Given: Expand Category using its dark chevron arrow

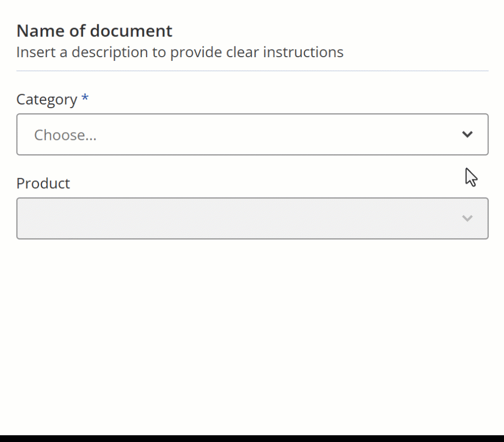Looking at the screenshot, I should pos(467,135).
